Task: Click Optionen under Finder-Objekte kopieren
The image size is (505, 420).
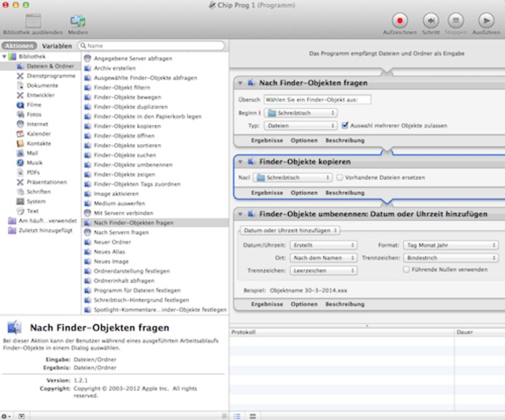Action: click(304, 193)
